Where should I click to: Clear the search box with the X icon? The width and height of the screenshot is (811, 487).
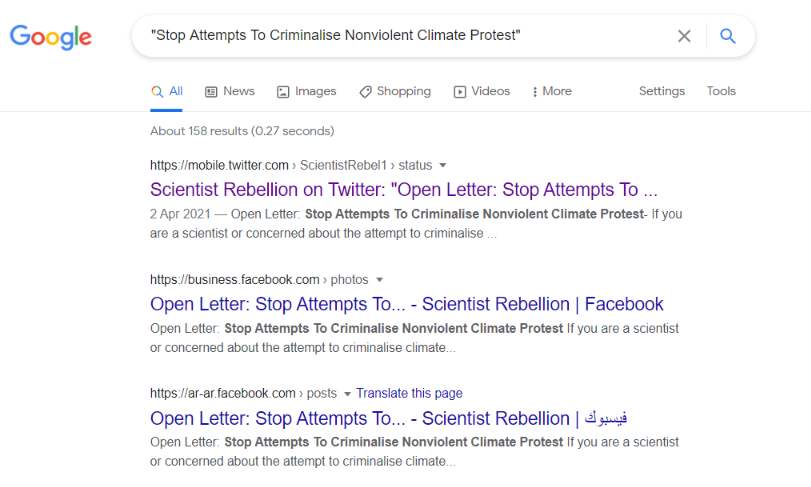tap(684, 36)
